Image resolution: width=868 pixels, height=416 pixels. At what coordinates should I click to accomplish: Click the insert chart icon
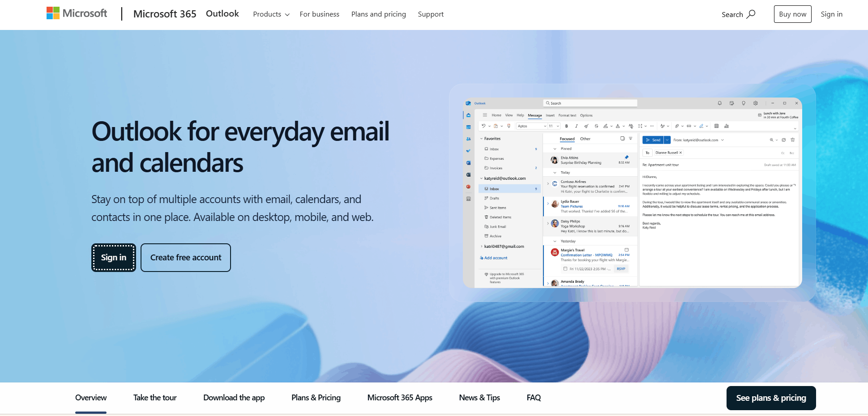(x=726, y=126)
